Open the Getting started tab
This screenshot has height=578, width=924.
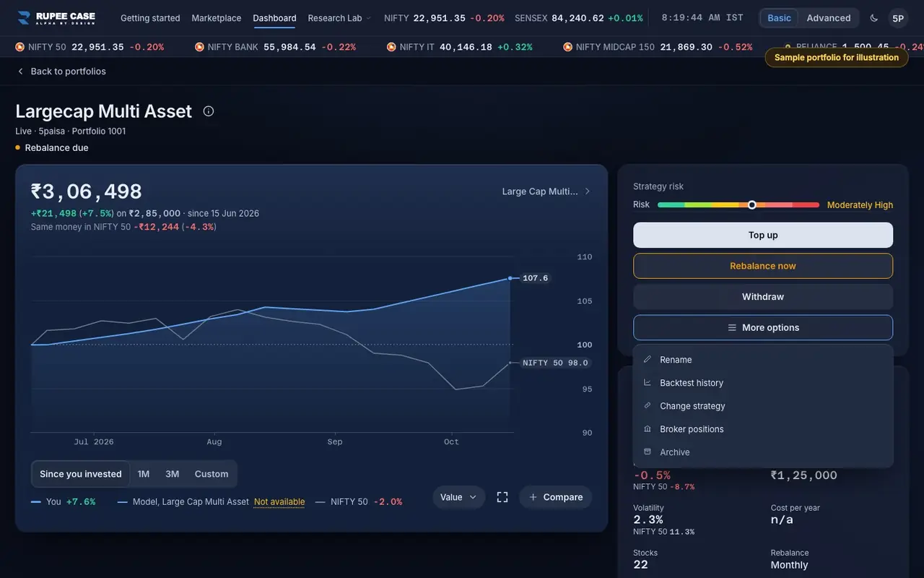pos(150,18)
